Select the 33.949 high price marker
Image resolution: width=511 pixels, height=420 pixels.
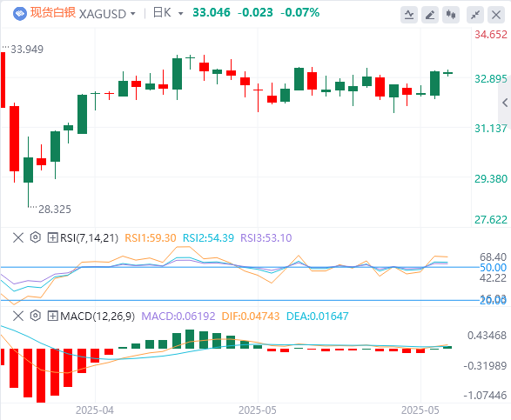27,50
